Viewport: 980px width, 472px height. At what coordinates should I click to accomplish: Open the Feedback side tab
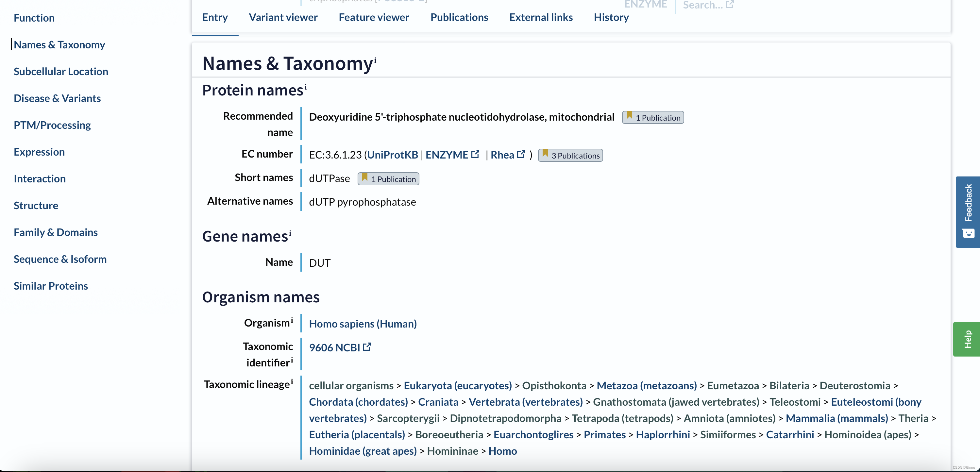(968, 212)
